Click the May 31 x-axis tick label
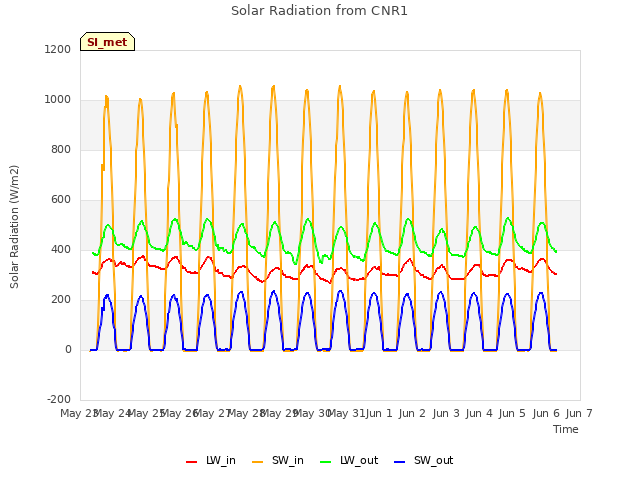Viewport: 640px width, 480px height. tap(346, 413)
